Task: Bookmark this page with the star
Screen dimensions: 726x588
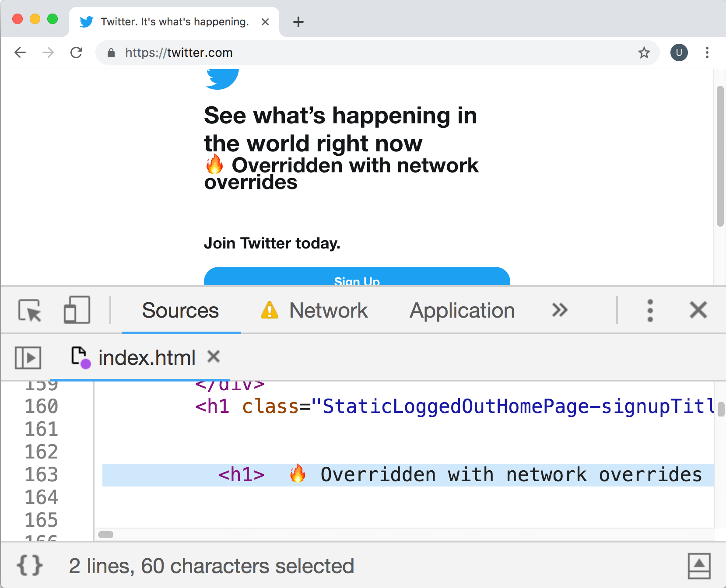Action: point(644,53)
